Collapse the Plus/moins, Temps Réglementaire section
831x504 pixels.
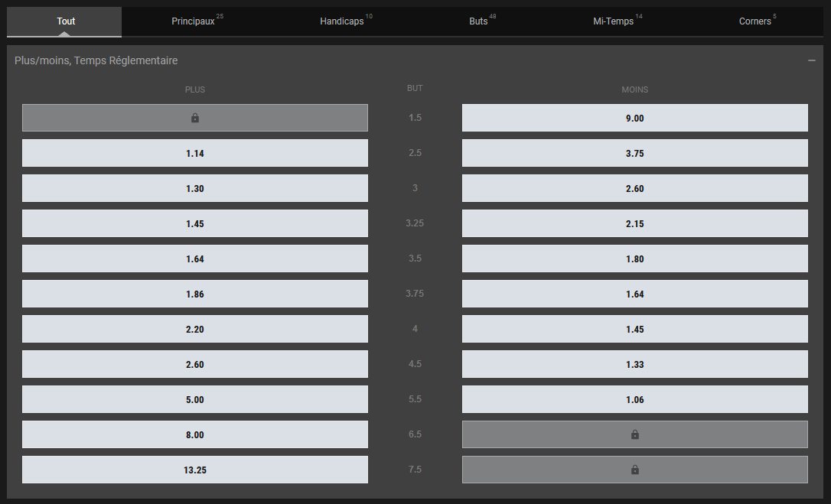coord(811,60)
